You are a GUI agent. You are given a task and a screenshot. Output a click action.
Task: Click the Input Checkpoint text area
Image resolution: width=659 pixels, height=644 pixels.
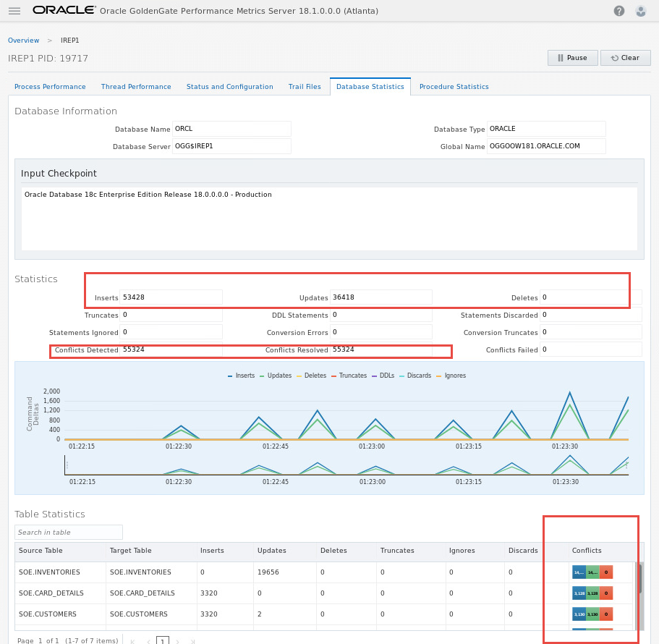point(329,219)
